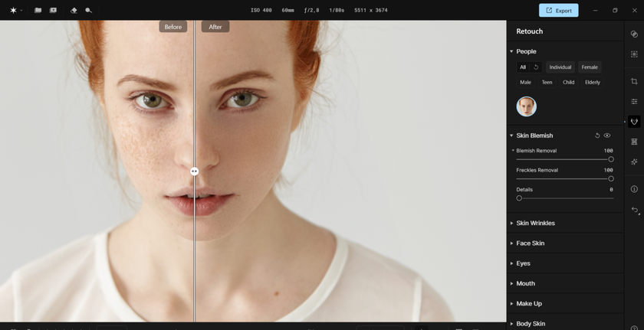Select the Child filter chip

click(x=568, y=82)
